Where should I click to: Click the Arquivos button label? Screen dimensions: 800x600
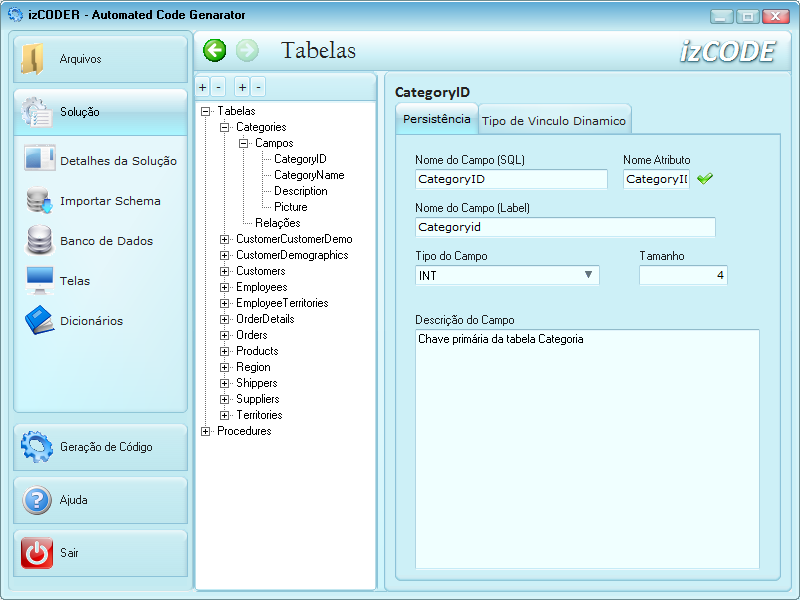click(81, 59)
